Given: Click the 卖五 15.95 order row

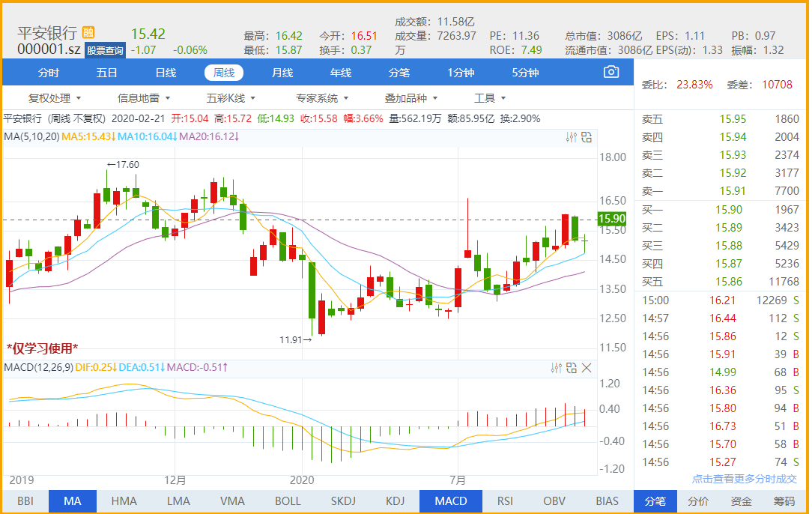Looking at the screenshot, I should click(x=721, y=119).
